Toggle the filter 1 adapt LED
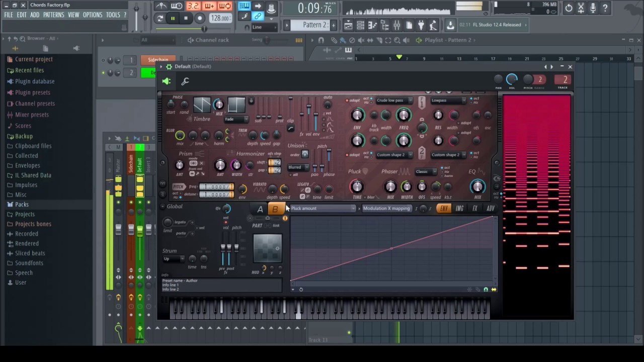 [347, 101]
